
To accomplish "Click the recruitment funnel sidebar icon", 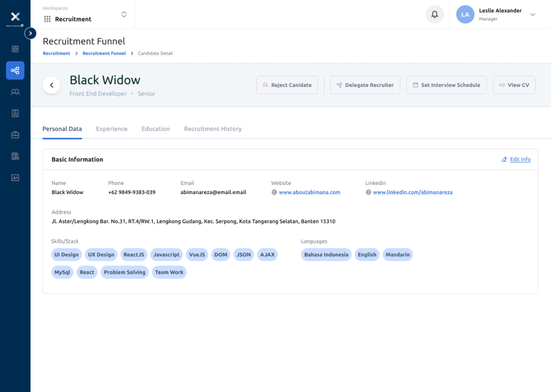I will [x=15, y=71].
